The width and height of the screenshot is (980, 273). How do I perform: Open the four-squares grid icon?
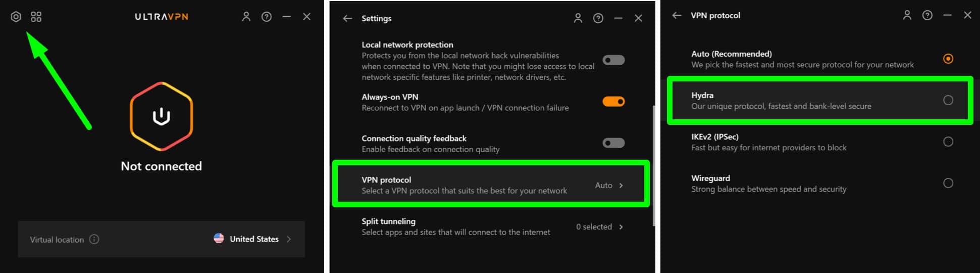(36, 17)
